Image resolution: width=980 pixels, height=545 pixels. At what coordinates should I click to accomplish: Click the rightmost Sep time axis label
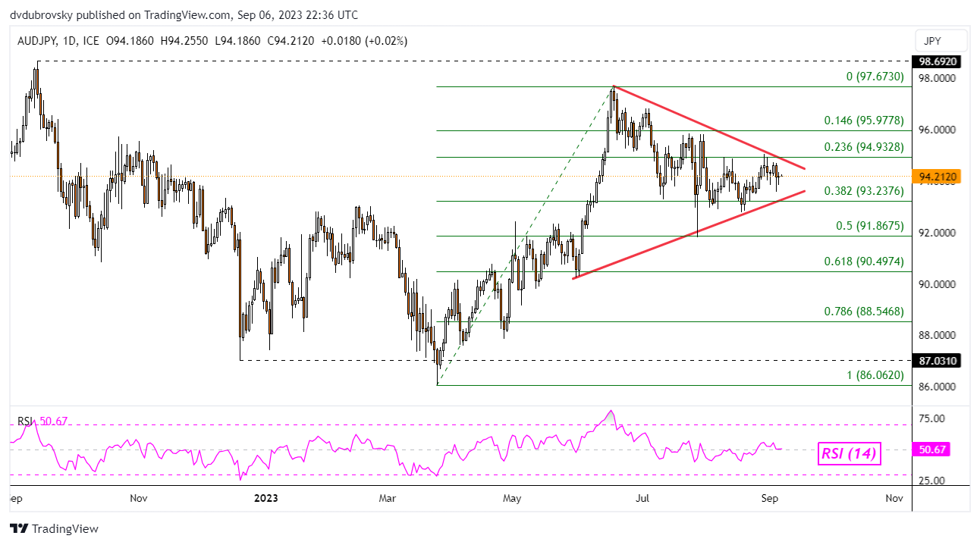tap(769, 498)
